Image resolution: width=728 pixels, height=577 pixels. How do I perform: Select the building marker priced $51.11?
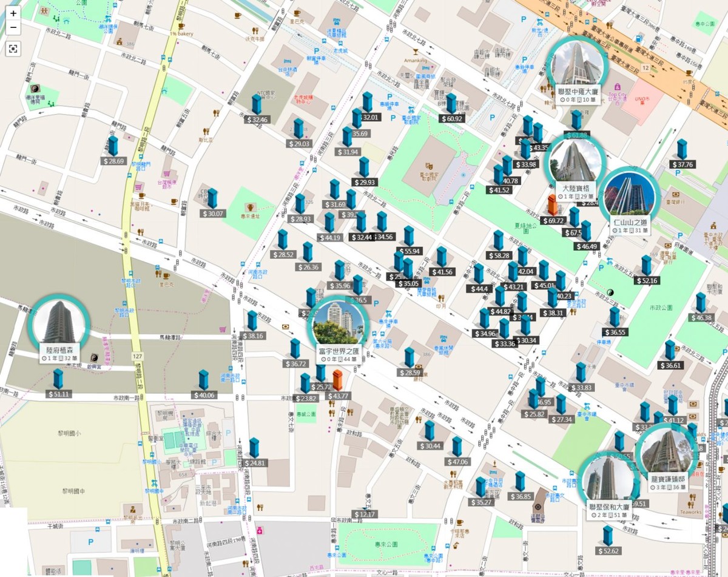(x=58, y=383)
